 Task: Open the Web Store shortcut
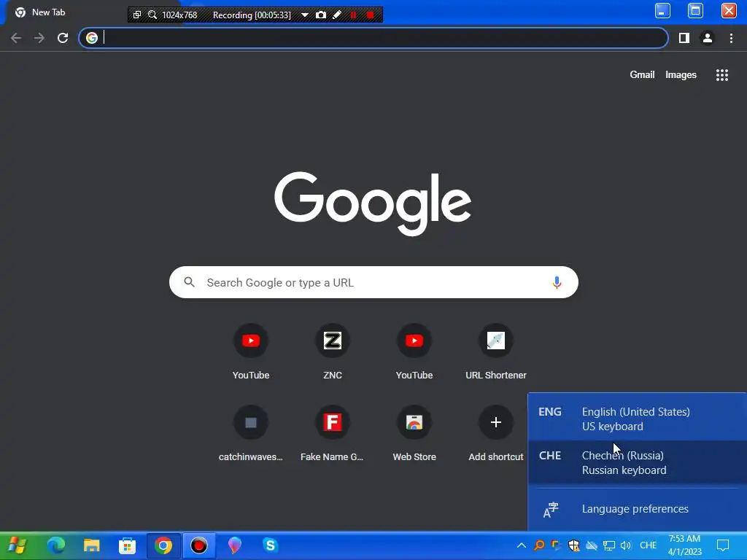coord(414,433)
